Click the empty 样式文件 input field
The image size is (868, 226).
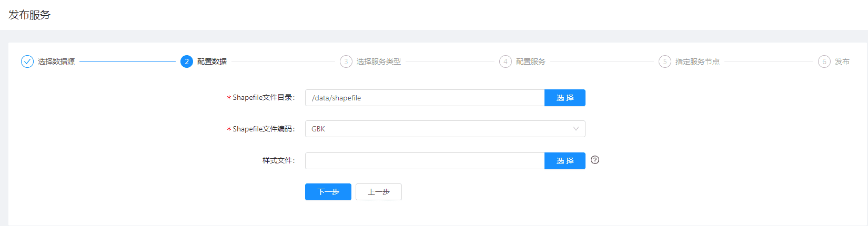pyautogui.click(x=425, y=161)
